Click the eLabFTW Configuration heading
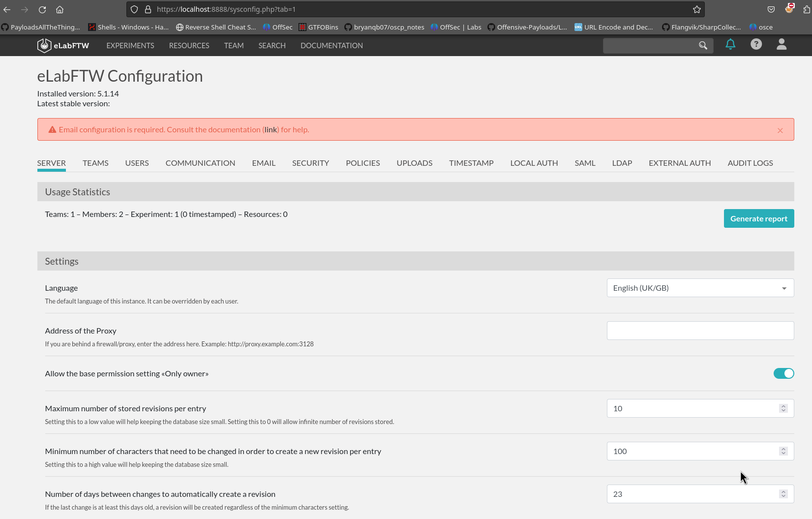This screenshot has height=519, width=812. tap(120, 76)
